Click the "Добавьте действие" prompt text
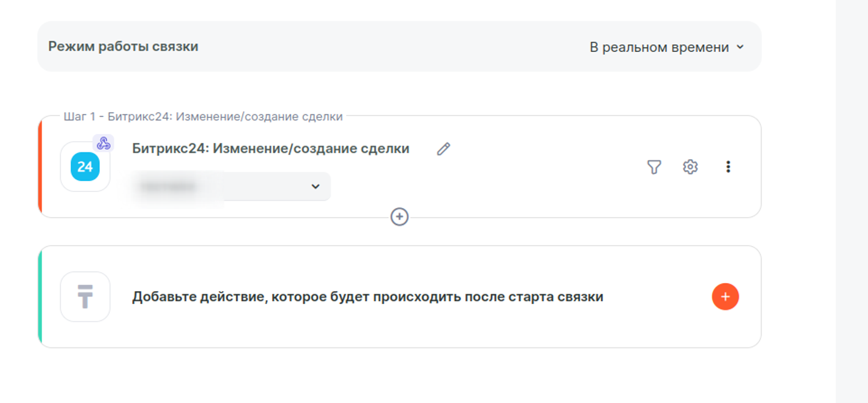Viewport: 868px width, 403px height. 367,297
